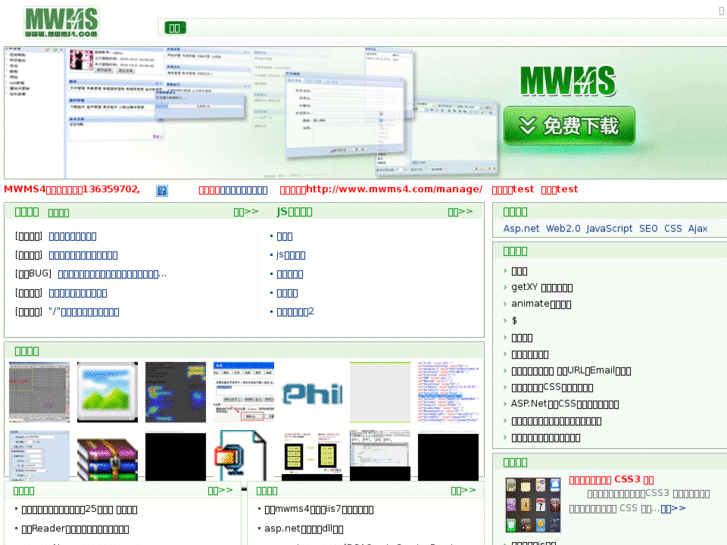The image size is (727, 545).
Task: Click the green navigation button in menu bar
Action: (175, 28)
